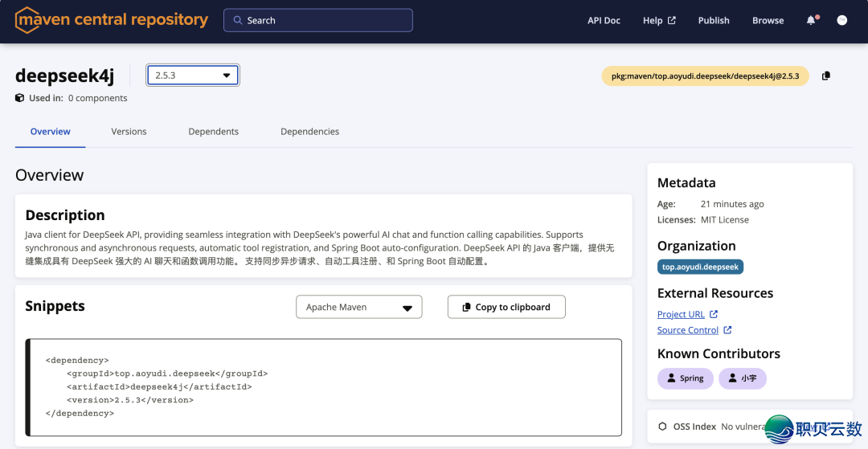The image size is (868, 449).
Task: Open the API Doc page
Action: tap(604, 20)
